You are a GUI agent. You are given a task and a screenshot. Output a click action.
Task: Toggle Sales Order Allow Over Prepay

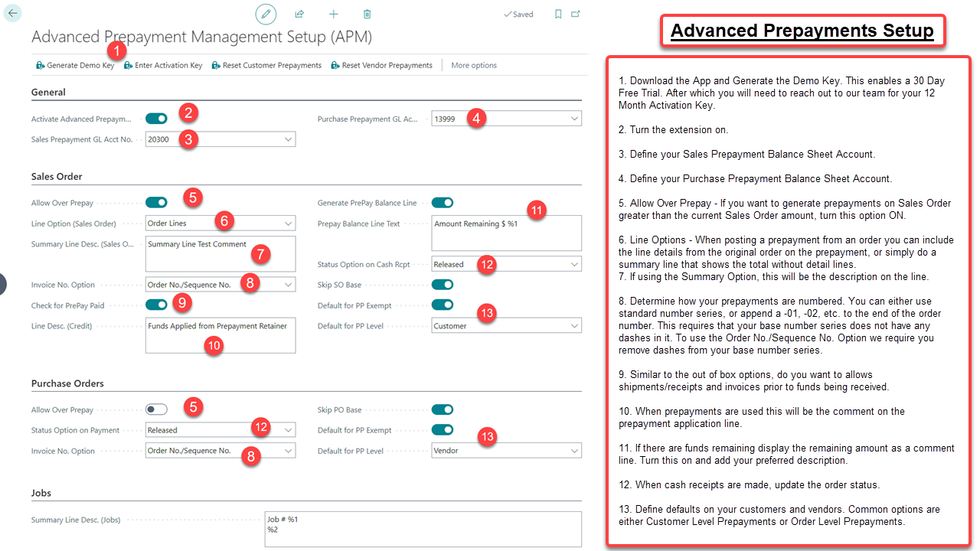[x=156, y=203]
